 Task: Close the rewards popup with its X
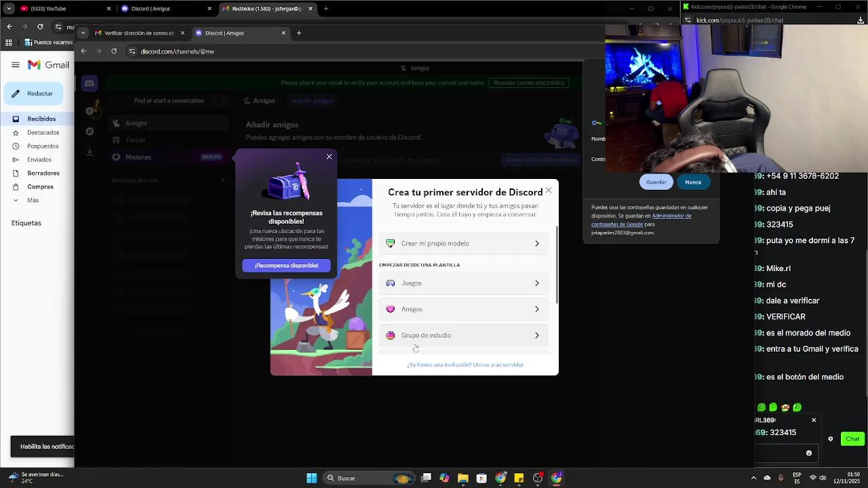coord(330,157)
